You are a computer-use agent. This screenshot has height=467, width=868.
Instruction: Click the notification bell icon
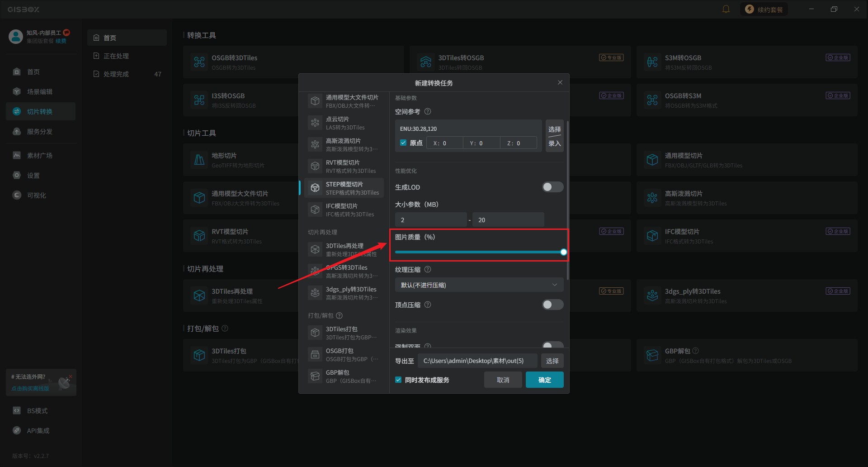tap(726, 9)
